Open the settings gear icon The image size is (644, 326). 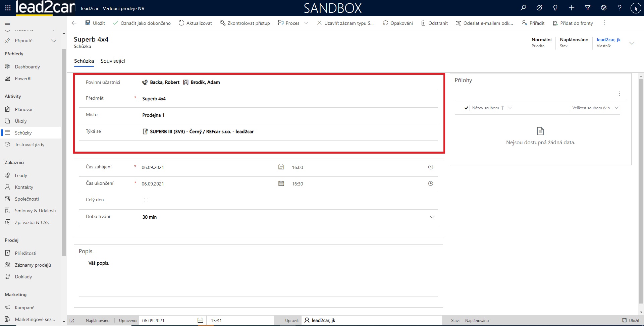(x=604, y=8)
